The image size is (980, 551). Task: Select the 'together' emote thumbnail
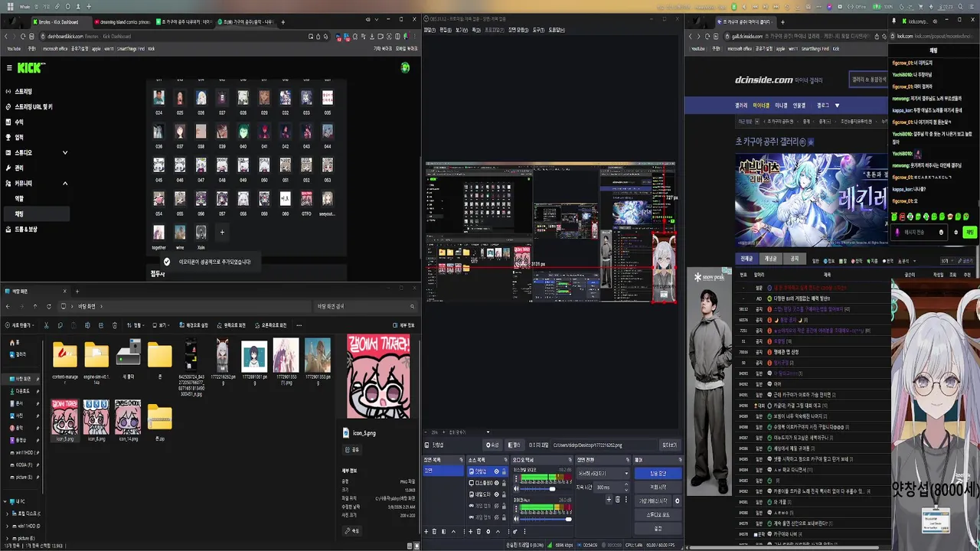pos(158,232)
